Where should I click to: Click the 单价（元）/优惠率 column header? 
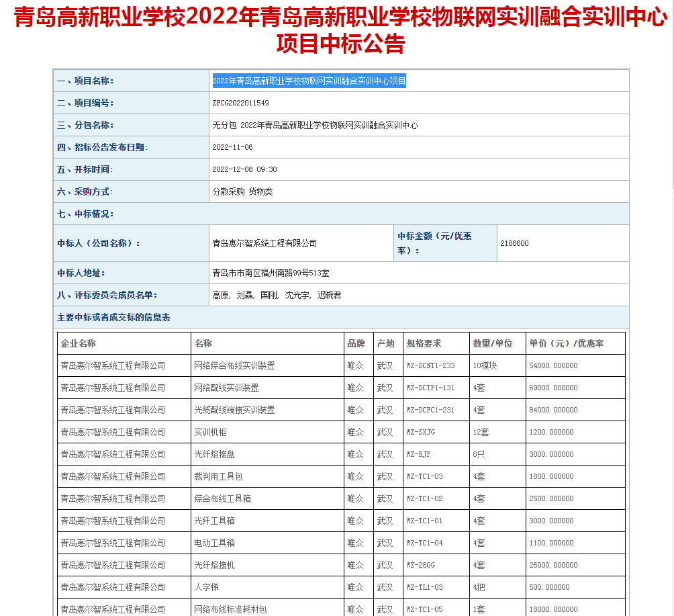click(x=566, y=343)
